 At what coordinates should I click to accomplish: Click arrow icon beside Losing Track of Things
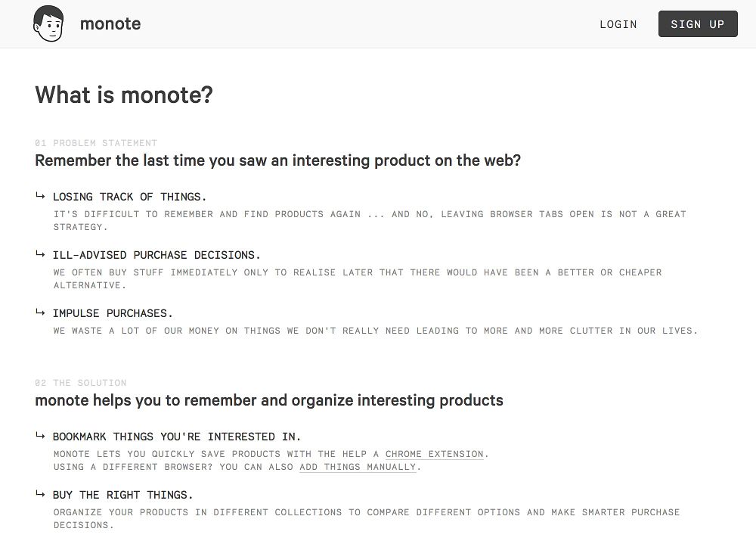[x=40, y=196]
